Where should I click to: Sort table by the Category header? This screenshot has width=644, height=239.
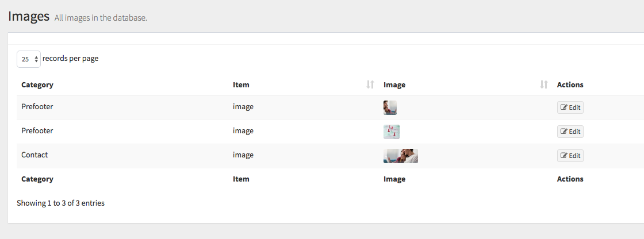[x=37, y=84]
